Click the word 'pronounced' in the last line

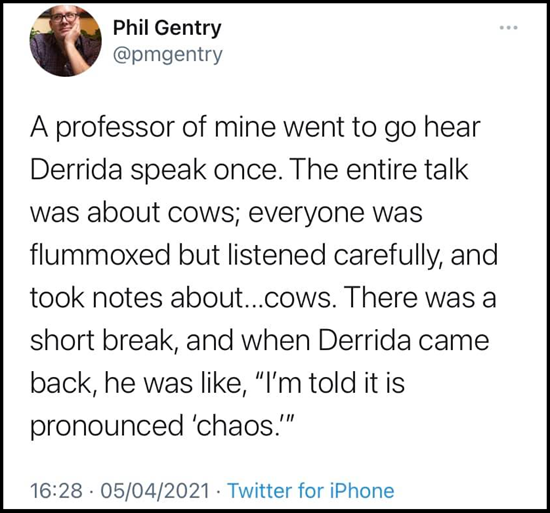pyautogui.click(x=107, y=427)
